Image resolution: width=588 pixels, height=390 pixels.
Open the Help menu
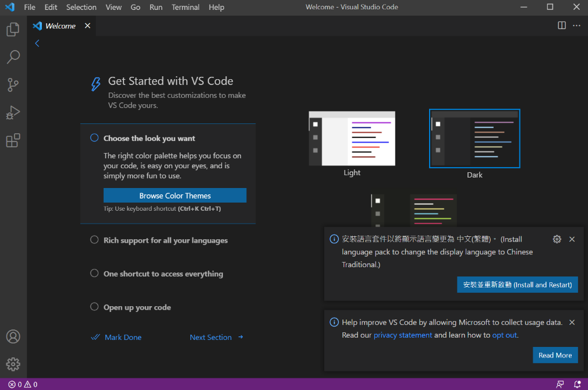click(x=217, y=7)
